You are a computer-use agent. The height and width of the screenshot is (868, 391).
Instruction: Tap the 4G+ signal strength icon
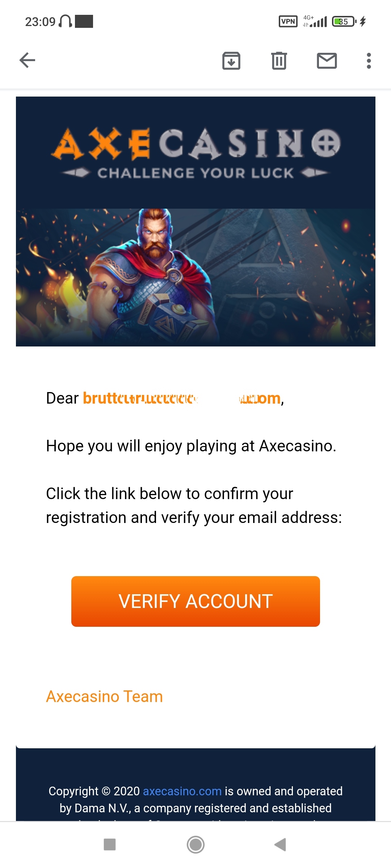316,21
